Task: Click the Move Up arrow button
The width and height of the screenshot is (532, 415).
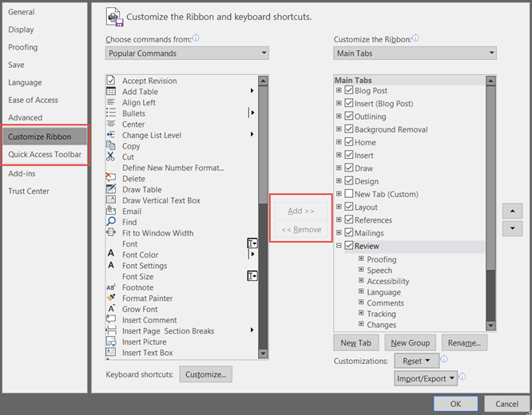Action: tap(512, 211)
